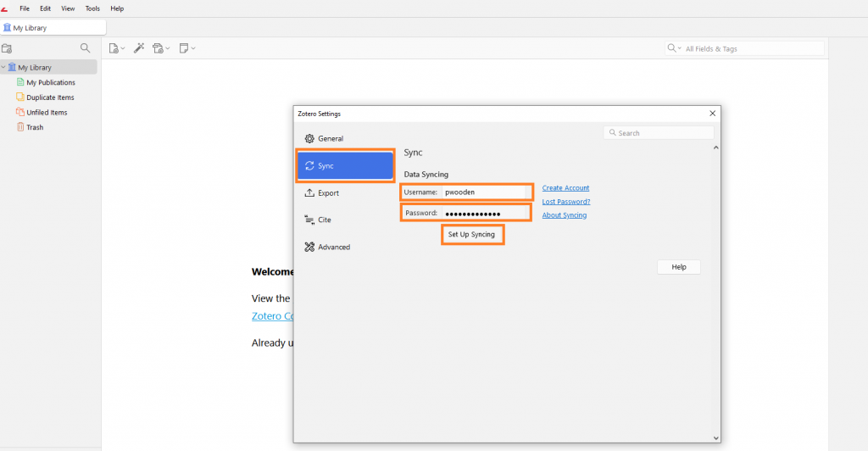Viewport: 868px width, 451px height.
Task: Collapse the My Library tree node
Action: tap(4, 67)
